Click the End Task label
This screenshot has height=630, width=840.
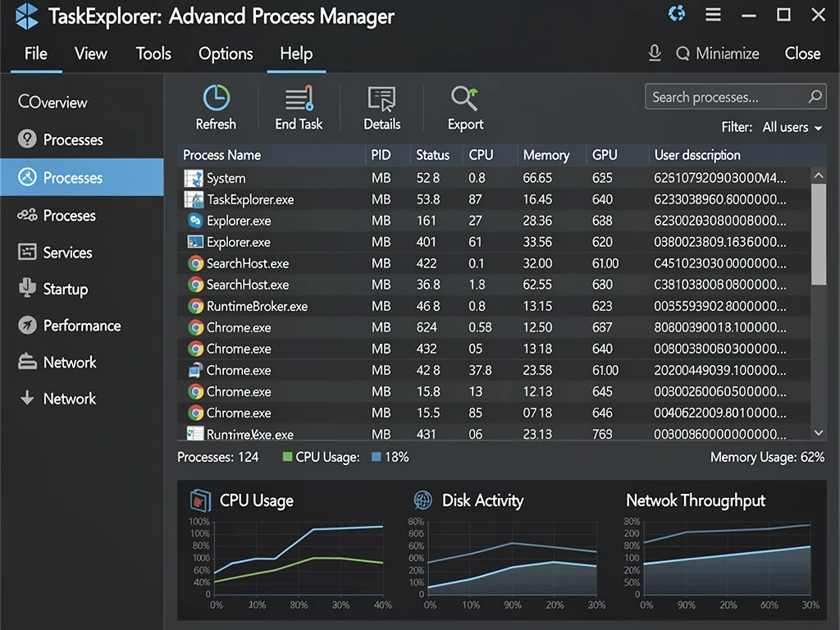pos(299,125)
